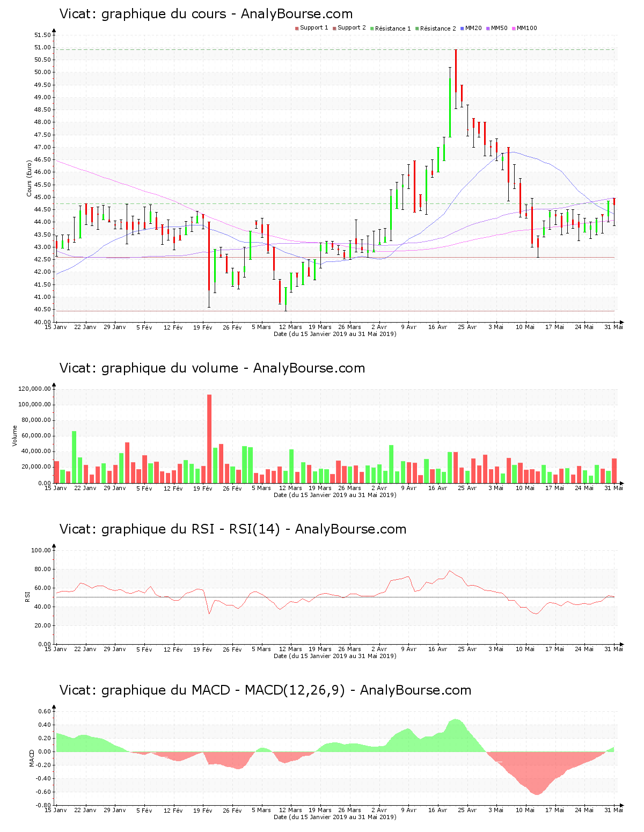Image resolution: width=644 pixels, height=832 pixels.
Task: Click '100.00' on the RSI axis
Action: click(41, 550)
